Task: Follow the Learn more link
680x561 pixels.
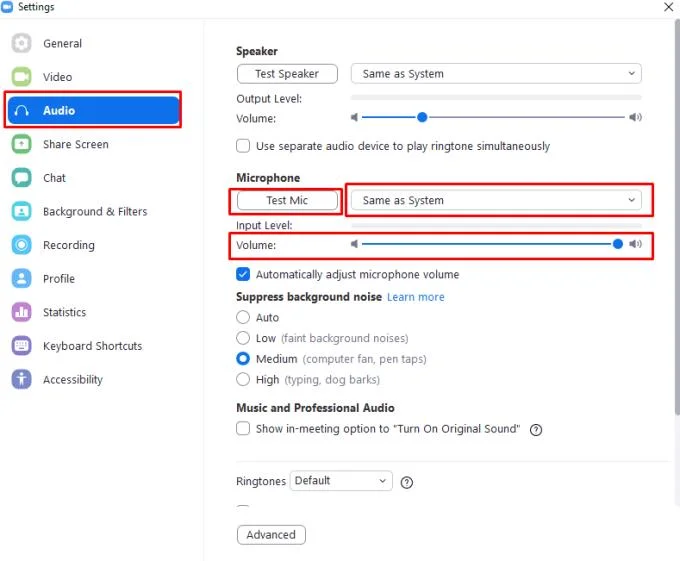Action: (x=415, y=297)
